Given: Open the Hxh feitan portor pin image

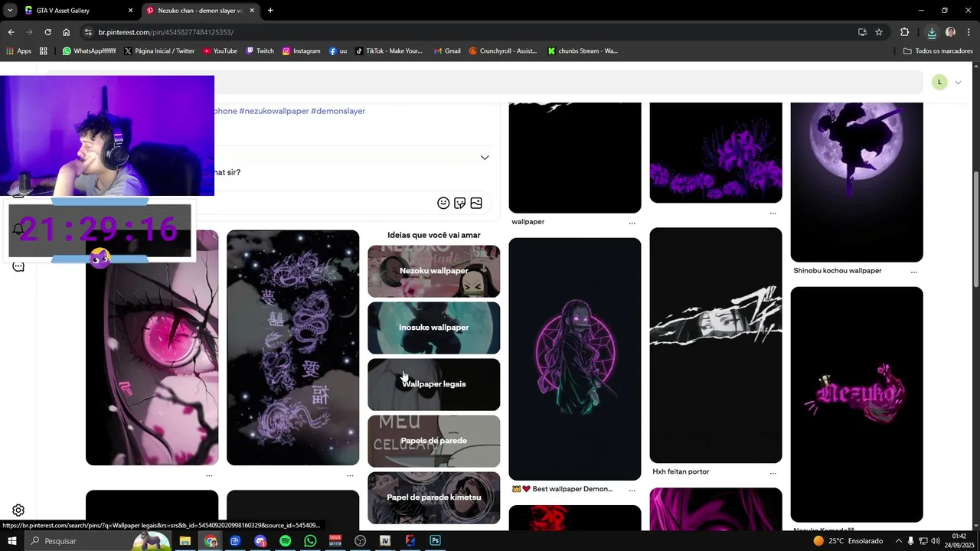Looking at the screenshot, I should (715, 345).
